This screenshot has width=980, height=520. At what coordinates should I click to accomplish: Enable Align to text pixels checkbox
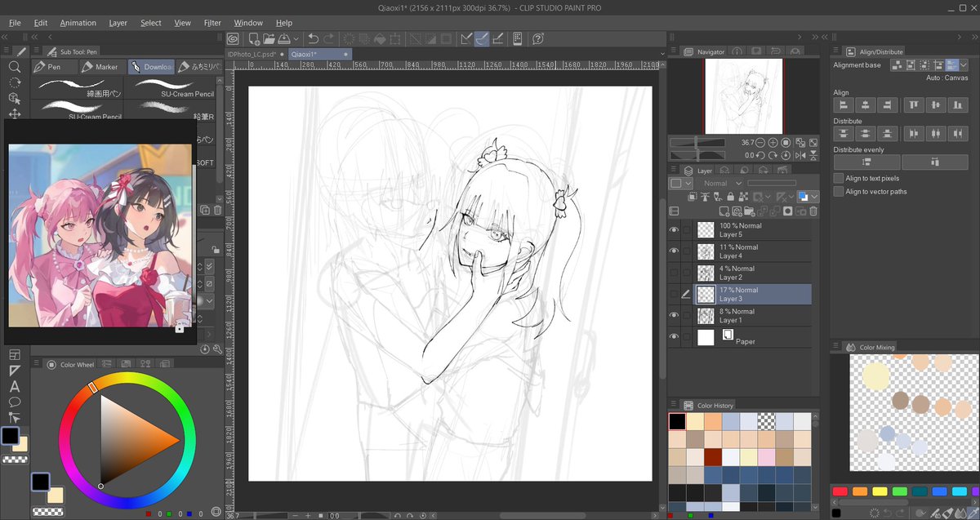pos(839,178)
